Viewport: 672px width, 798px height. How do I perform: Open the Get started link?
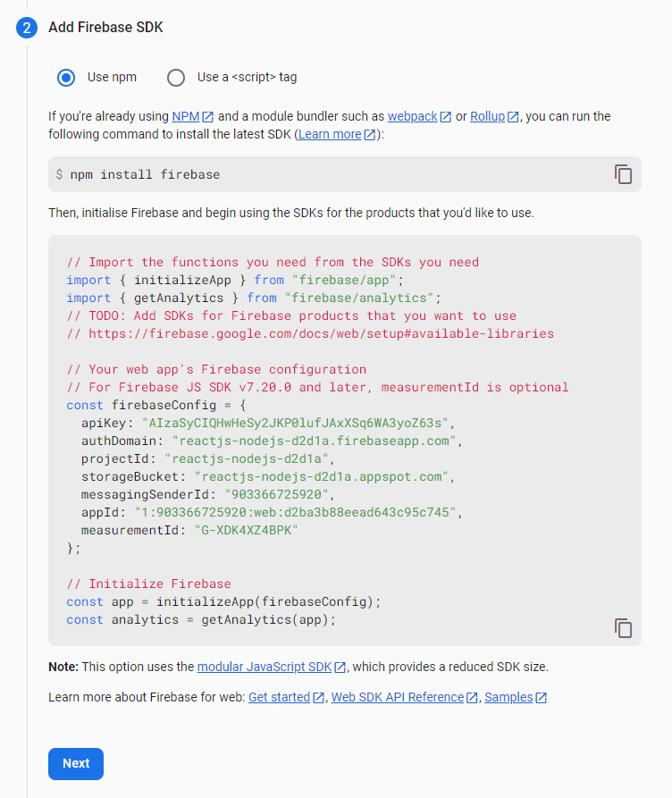tap(279, 697)
